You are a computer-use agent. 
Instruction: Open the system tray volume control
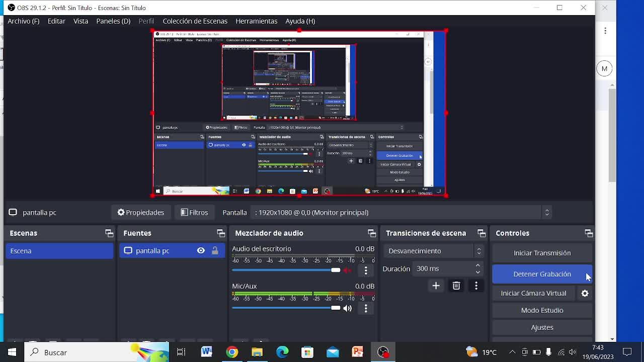point(573,352)
